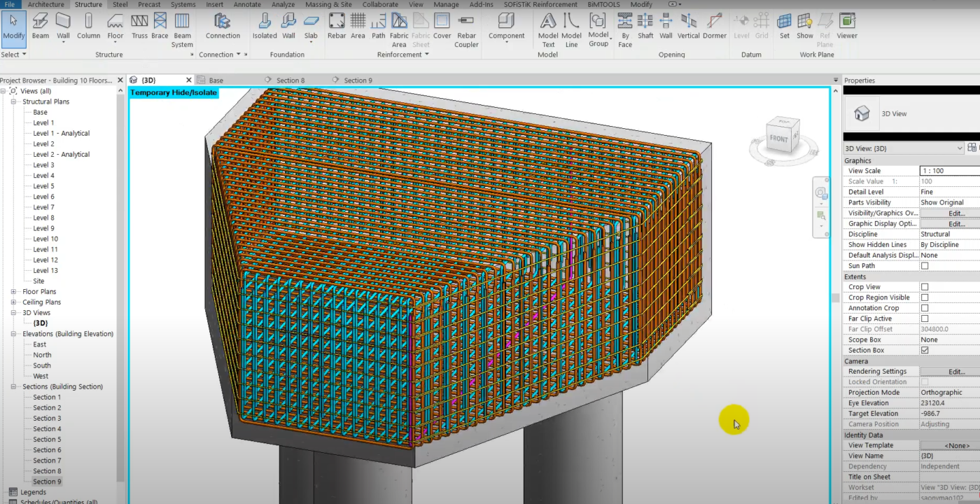The width and height of the screenshot is (980, 504).
Task: Select the Path reinforcement tool
Action: point(378,29)
